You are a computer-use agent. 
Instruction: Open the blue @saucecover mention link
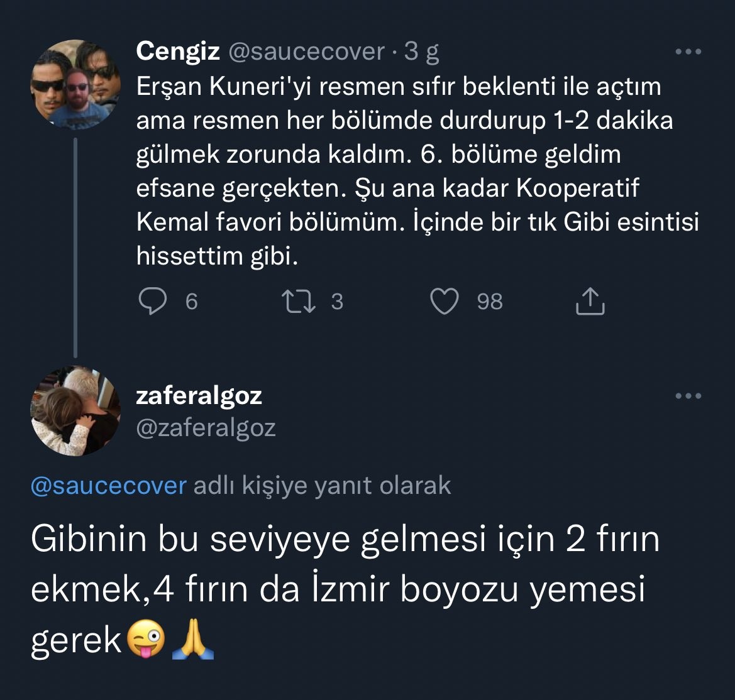pyautogui.click(x=108, y=486)
